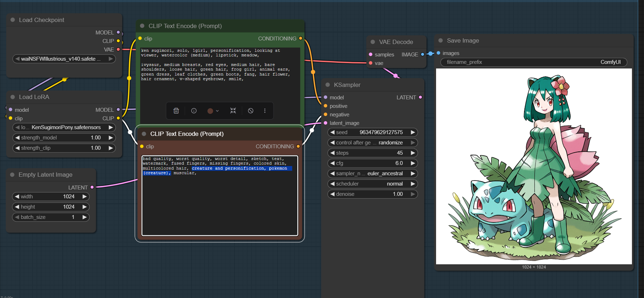Toggle collapse dot on Save Image node
644x298 pixels.
point(441,40)
